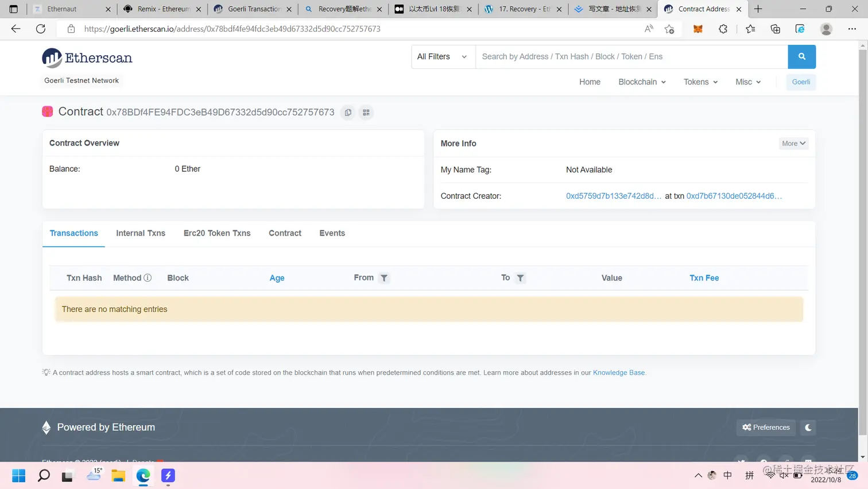The height and width of the screenshot is (489, 868).
Task: Open browser extensions puzzle icon
Action: pyautogui.click(x=723, y=29)
